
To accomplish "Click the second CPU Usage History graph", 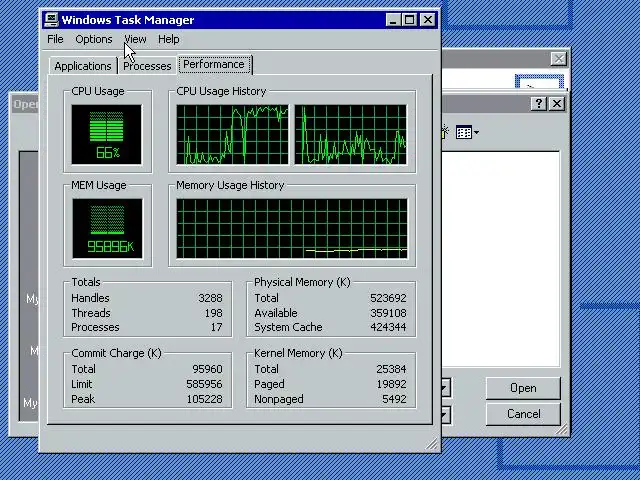I will point(351,135).
